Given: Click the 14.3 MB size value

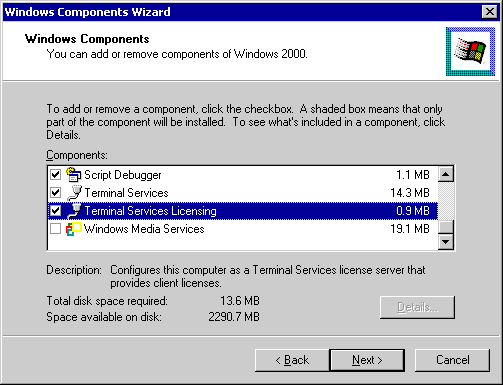Looking at the screenshot, I should (x=410, y=193).
